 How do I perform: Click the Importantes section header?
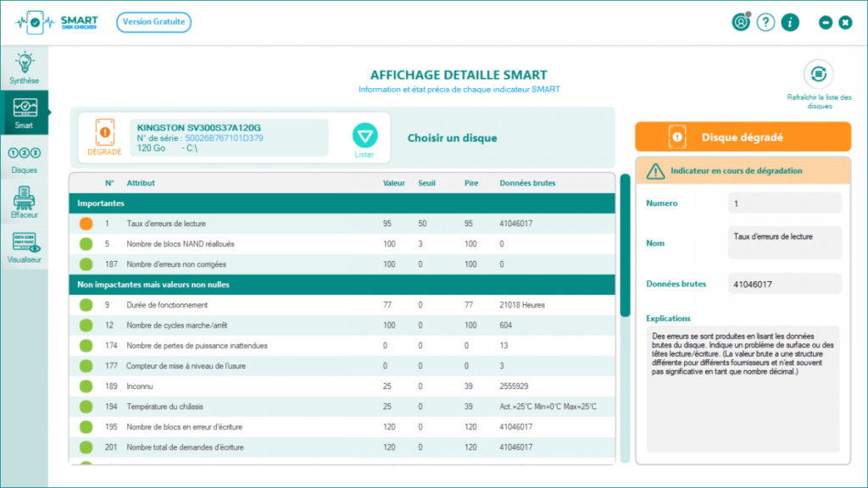pyautogui.click(x=342, y=203)
